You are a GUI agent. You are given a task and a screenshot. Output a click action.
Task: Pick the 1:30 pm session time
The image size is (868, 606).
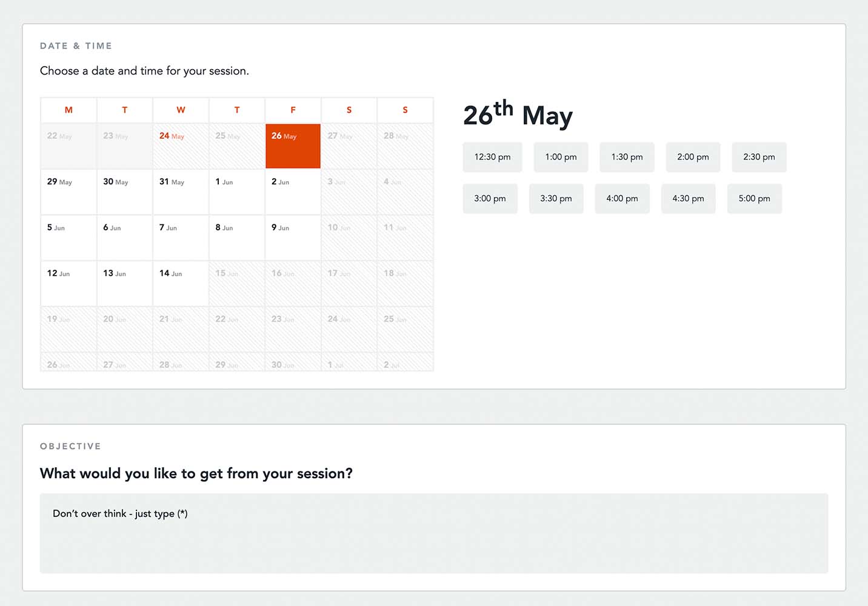click(627, 157)
